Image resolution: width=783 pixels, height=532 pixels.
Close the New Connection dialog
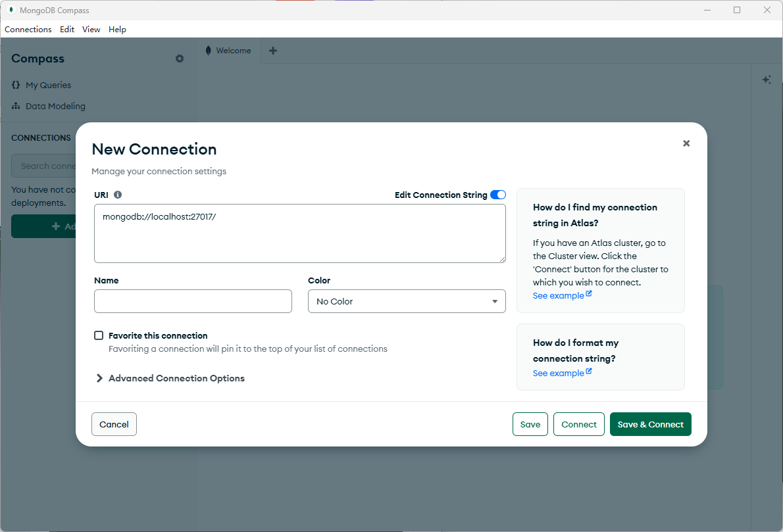click(x=686, y=143)
